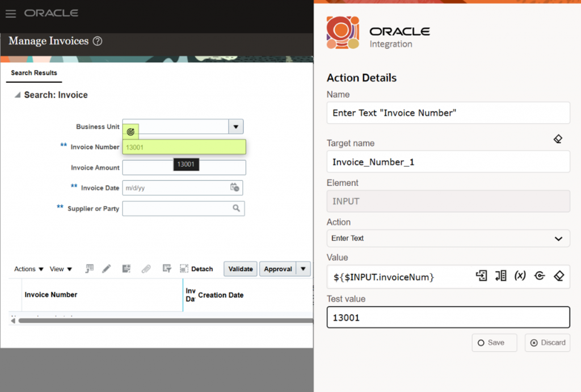Click the Invoice Number input field
Screen dimensions: 581x392
(184, 147)
